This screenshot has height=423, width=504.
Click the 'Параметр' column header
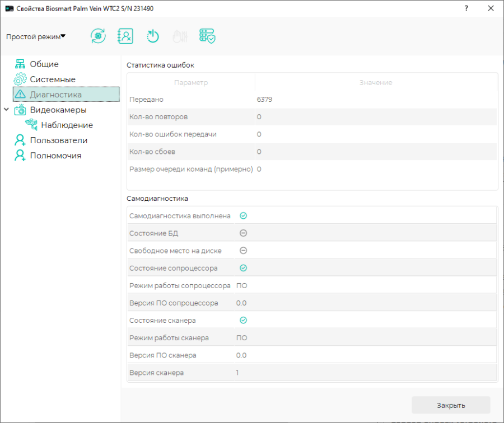(191, 83)
